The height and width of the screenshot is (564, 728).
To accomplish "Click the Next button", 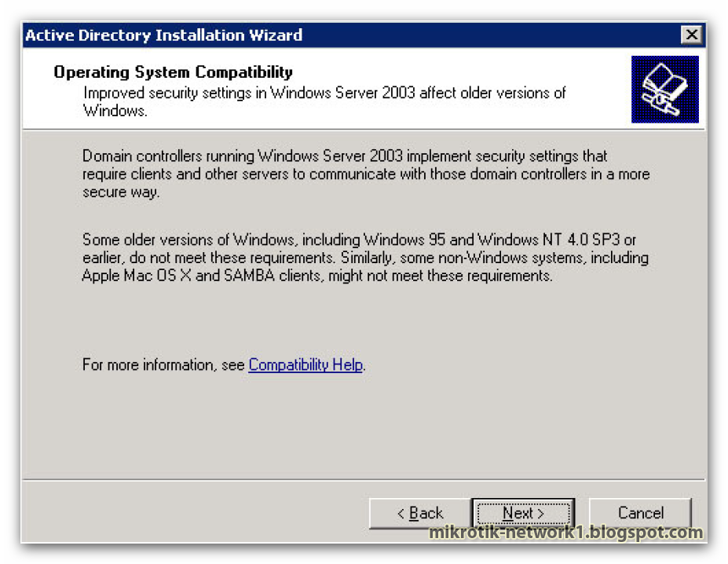I will (x=523, y=514).
